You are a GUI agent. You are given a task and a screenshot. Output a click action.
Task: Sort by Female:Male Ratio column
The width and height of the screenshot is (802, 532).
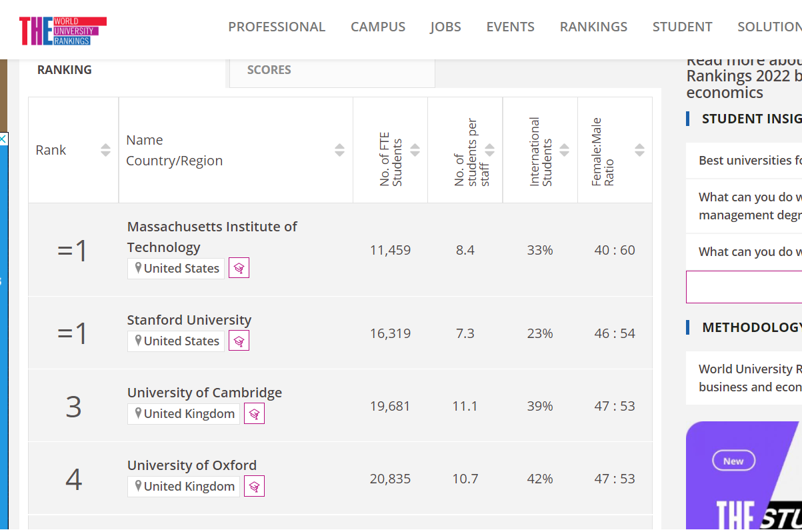point(639,150)
